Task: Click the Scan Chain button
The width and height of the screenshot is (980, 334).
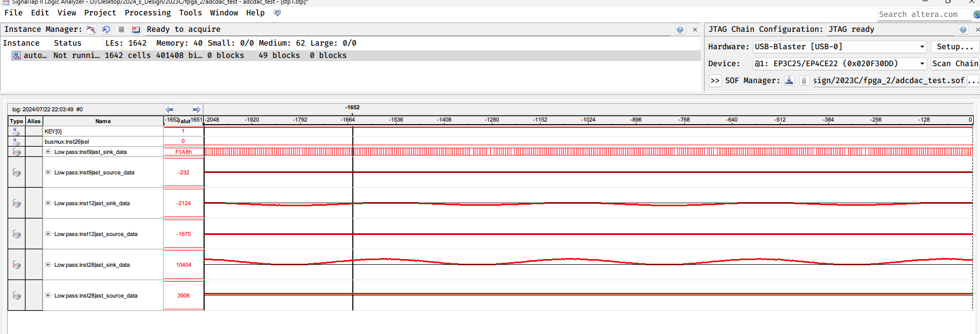Action: pos(955,64)
